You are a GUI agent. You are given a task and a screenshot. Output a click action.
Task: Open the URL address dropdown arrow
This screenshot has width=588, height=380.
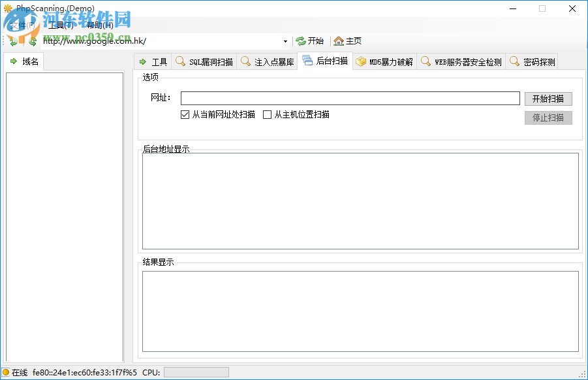click(x=284, y=40)
